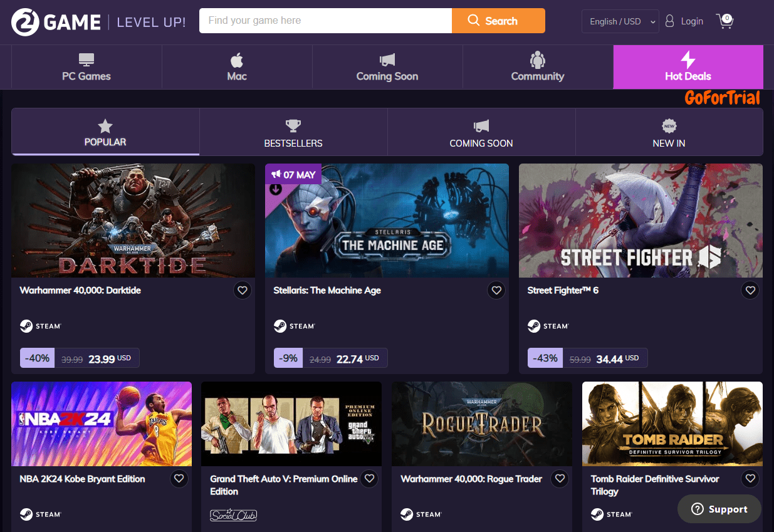Add Warhammer 40,000: Darktide to wishlist
The width and height of the screenshot is (774, 532).
tap(243, 290)
